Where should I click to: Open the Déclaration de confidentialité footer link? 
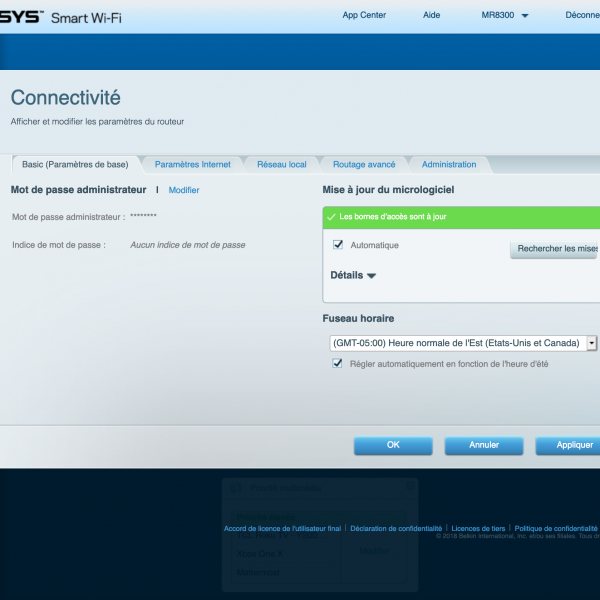(396, 528)
